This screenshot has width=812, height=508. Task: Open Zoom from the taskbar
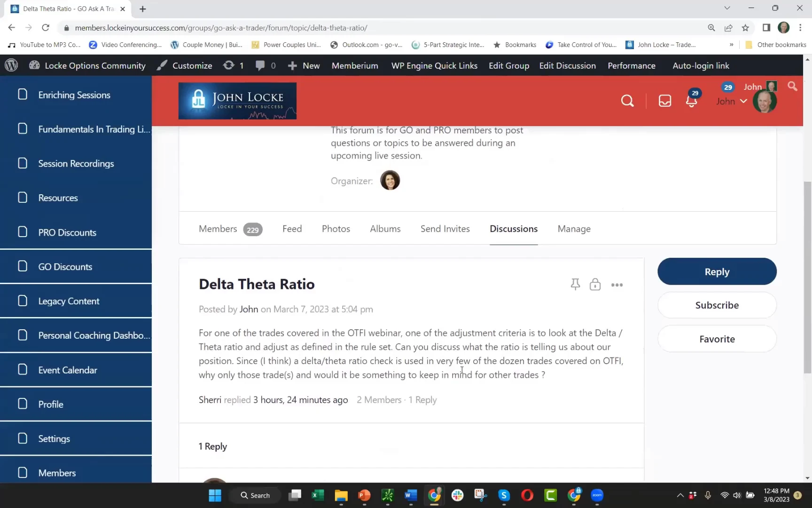[x=597, y=495]
